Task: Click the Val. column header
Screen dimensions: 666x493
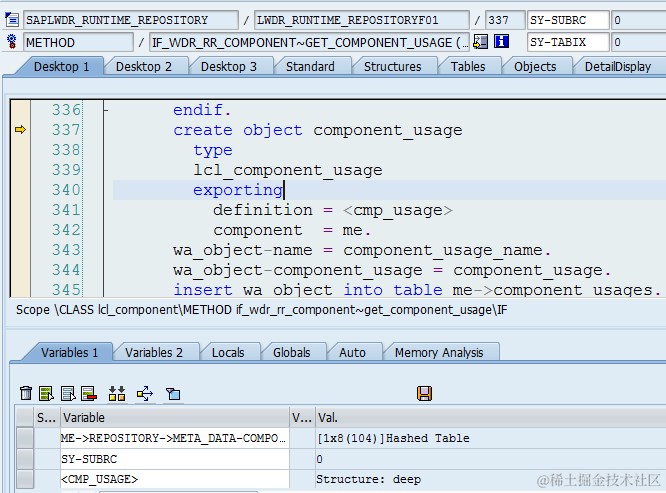Action: click(490, 417)
